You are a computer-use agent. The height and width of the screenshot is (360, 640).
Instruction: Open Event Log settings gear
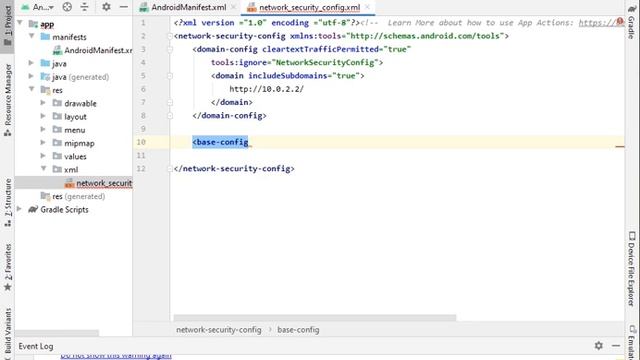click(598, 346)
